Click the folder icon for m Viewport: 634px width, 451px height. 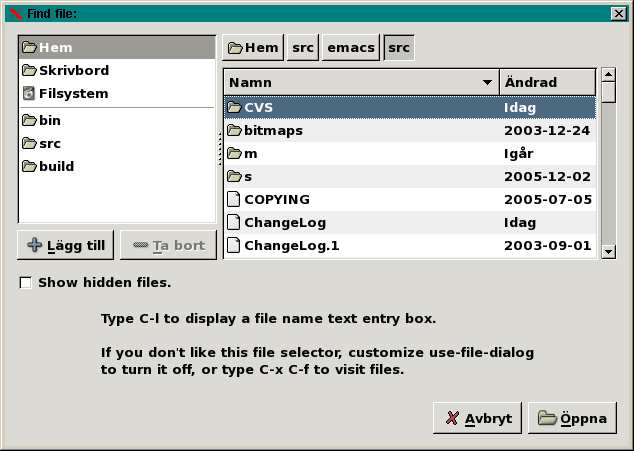coord(234,154)
